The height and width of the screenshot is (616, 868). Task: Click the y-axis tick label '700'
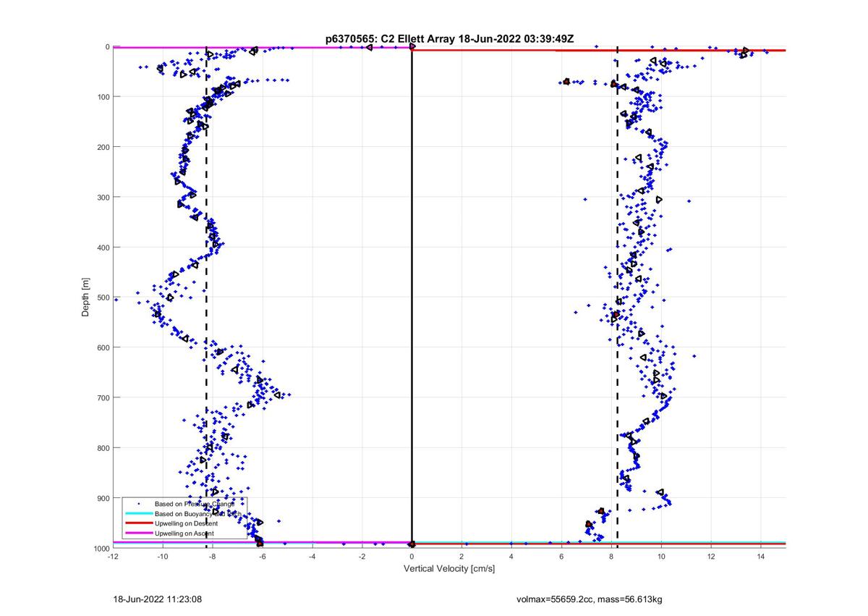pyautogui.click(x=103, y=397)
